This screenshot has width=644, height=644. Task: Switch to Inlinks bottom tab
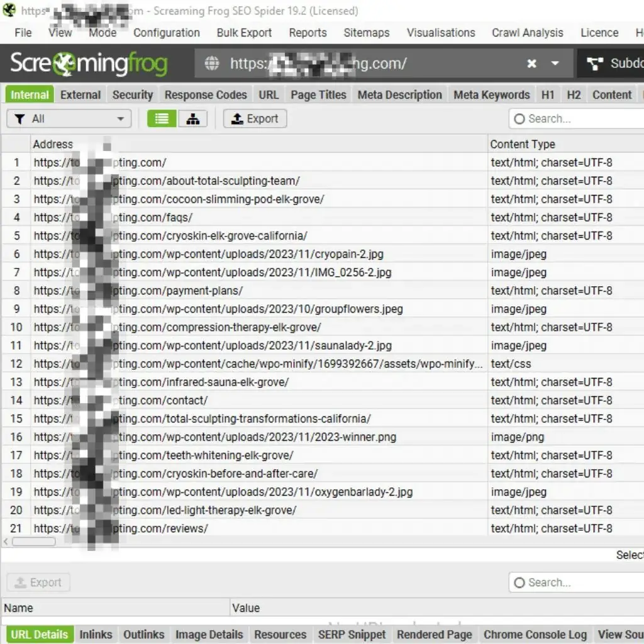(x=96, y=635)
